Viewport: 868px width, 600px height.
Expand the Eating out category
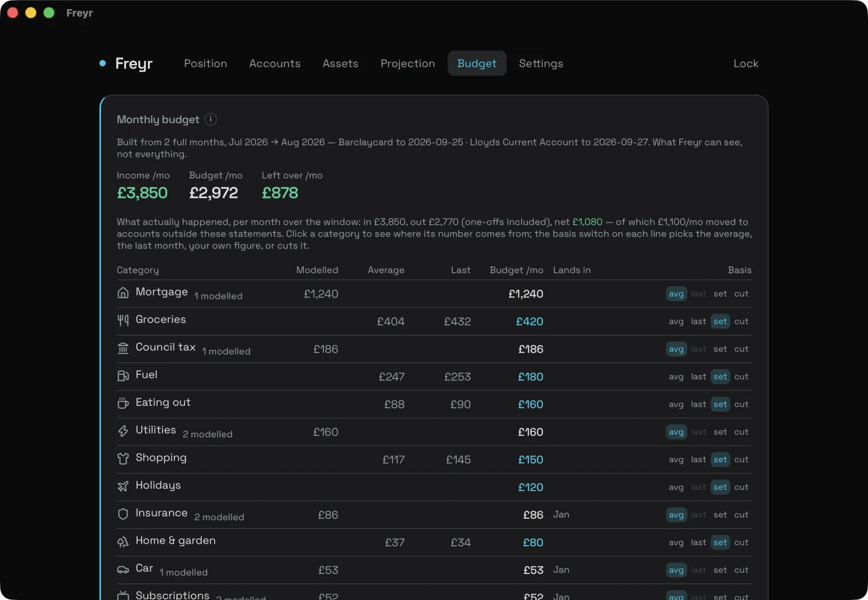[434, 405]
